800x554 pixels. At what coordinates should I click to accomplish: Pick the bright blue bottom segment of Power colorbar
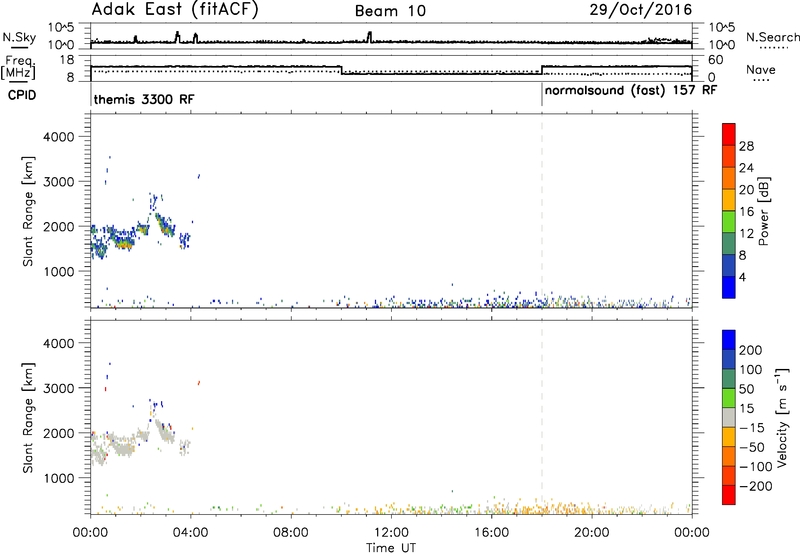tap(729, 287)
